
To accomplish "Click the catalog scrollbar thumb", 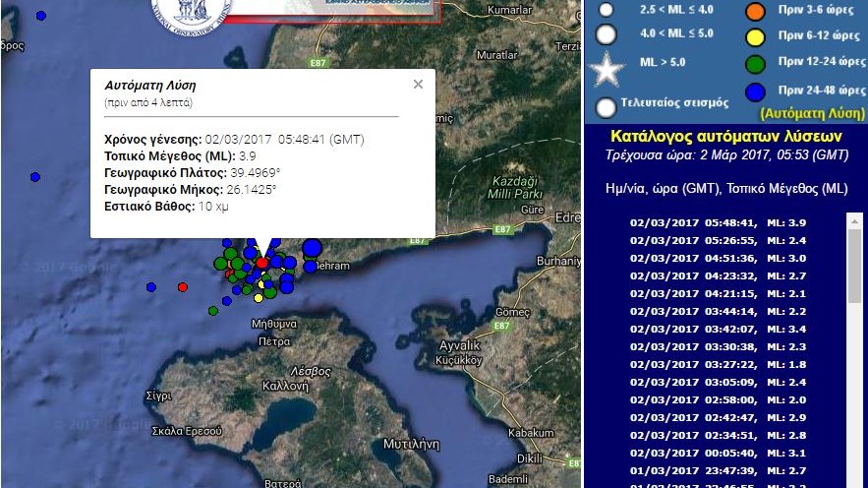I will coord(854,266).
